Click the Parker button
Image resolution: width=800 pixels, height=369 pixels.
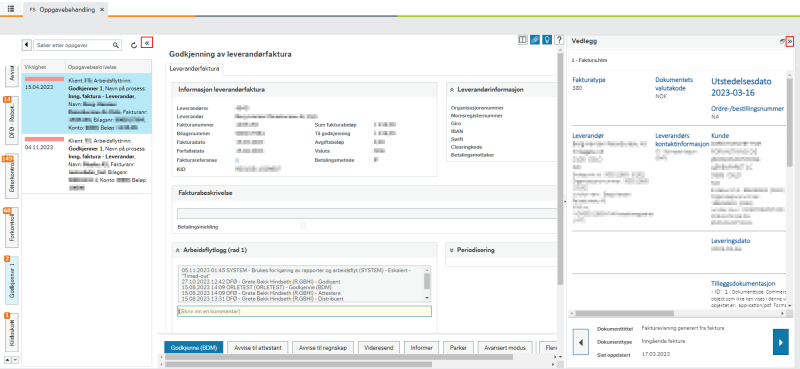tap(458, 348)
